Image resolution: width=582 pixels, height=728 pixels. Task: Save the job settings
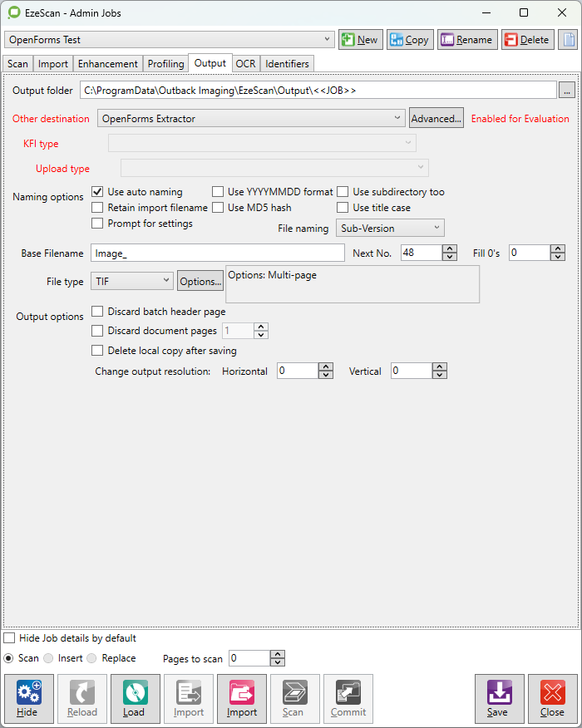tap(499, 698)
